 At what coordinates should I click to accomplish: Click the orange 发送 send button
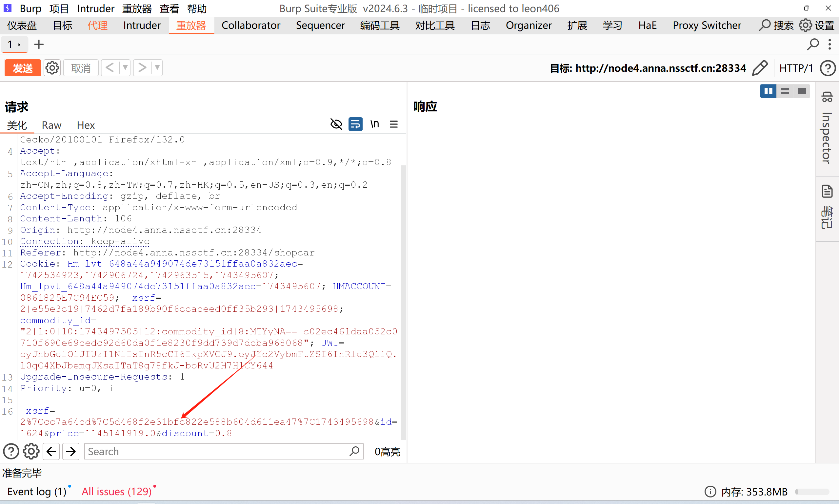point(23,68)
